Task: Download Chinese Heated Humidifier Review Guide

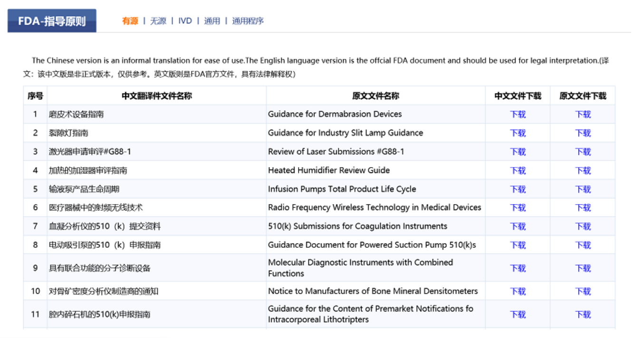Action: 518,170
